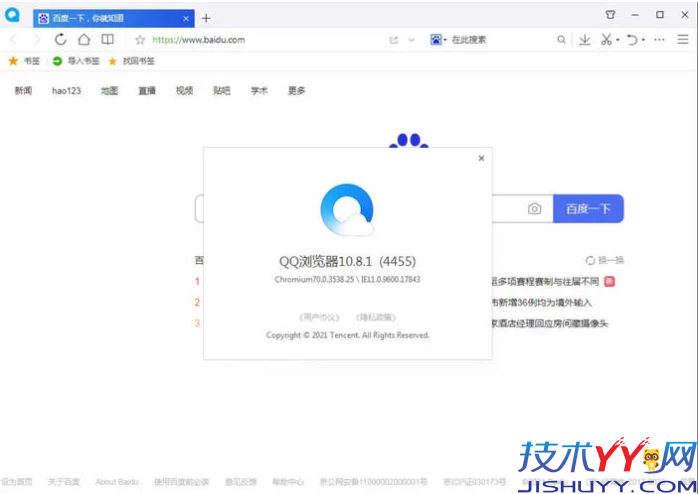This screenshot has width=698, height=494.
Task: Click the undo close tab icon
Action: pos(632,40)
